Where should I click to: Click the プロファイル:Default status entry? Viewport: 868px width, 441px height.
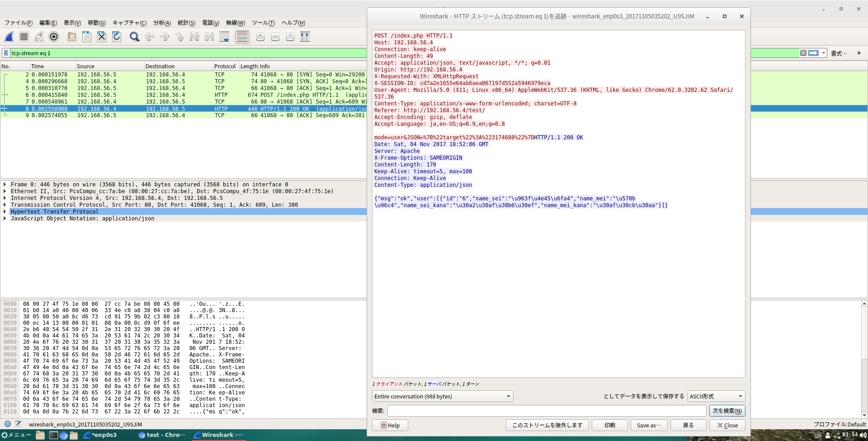pyautogui.click(x=840, y=424)
